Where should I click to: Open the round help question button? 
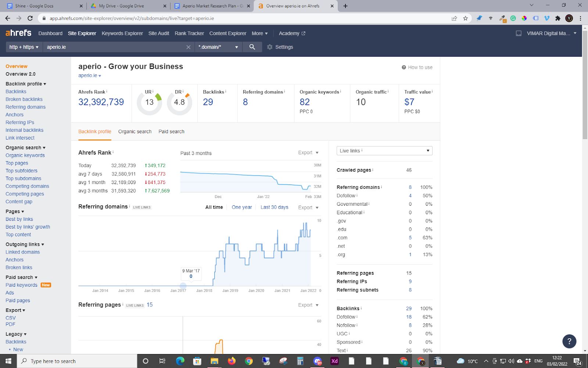(569, 341)
